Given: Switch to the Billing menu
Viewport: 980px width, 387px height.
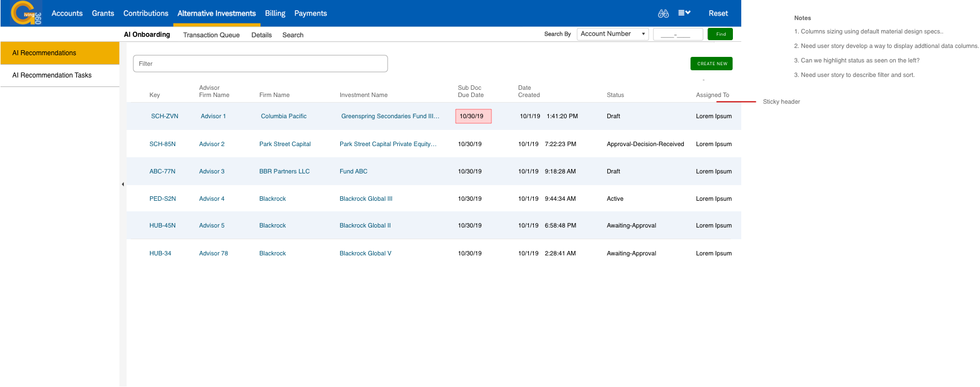Looking at the screenshot, I should pos(275,13).
